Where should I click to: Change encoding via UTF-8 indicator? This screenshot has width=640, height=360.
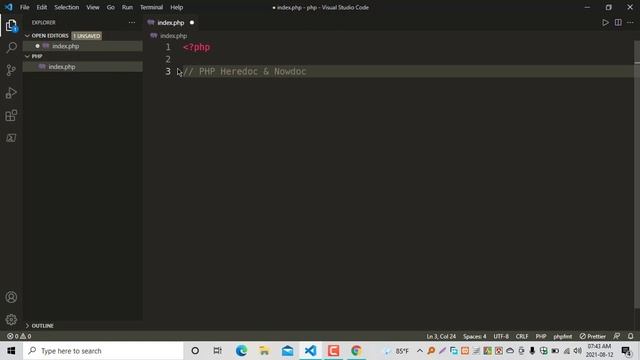pyautogui.click(x=501, y=336)
